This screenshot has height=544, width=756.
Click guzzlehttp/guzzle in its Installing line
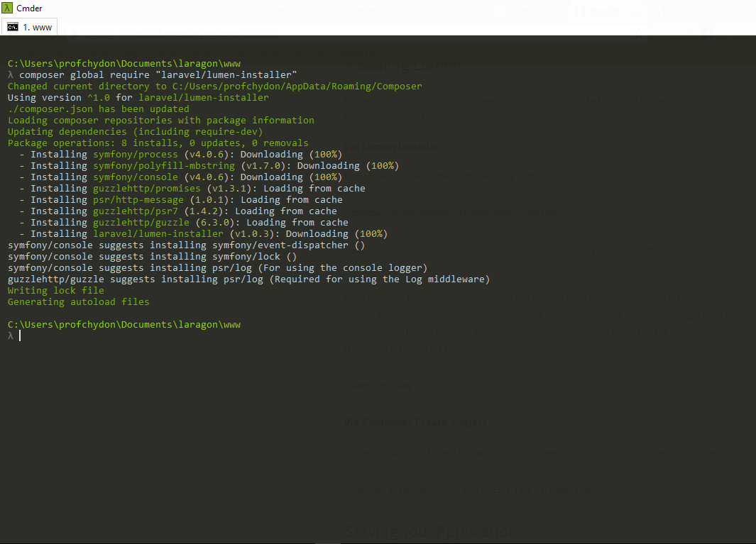click(141, 222)
